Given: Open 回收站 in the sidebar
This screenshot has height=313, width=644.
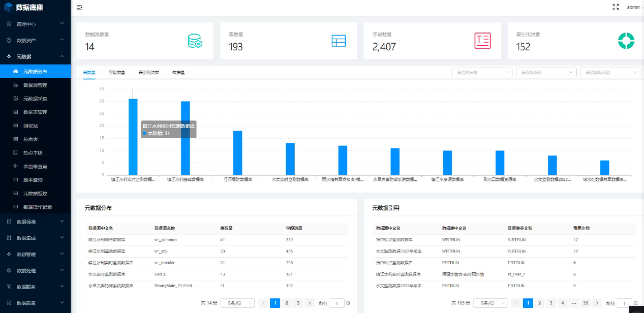Looking at the screenshot, I should [x=30, y=126].
